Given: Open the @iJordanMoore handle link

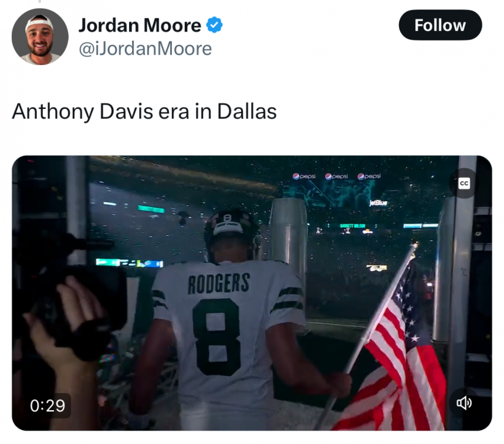Looking at the screenshot, I should click(145, 49).
